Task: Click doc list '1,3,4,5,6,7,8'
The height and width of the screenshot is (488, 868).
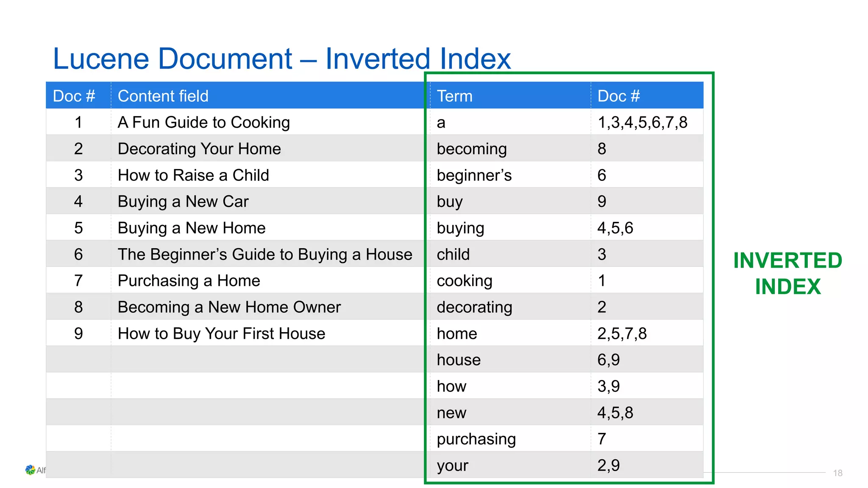Action: pyautogui.click(x=643, y=123)
